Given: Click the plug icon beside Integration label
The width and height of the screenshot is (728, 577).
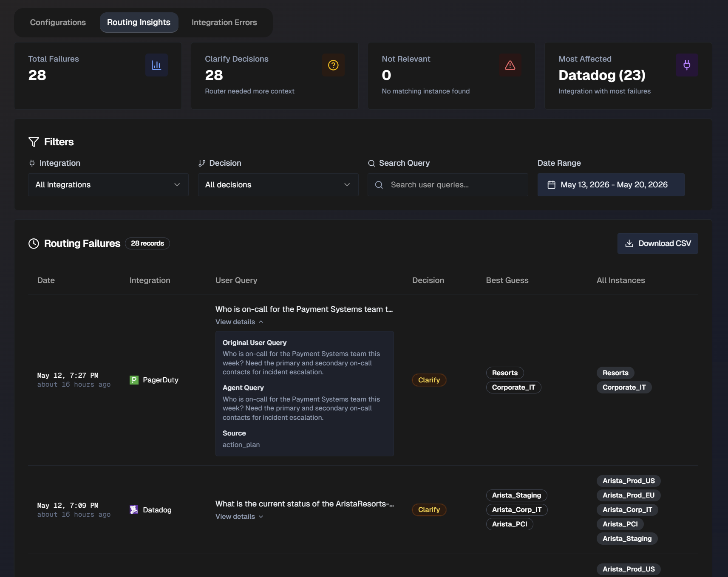Looking at the screenshot, I should (x=32, y=163).
